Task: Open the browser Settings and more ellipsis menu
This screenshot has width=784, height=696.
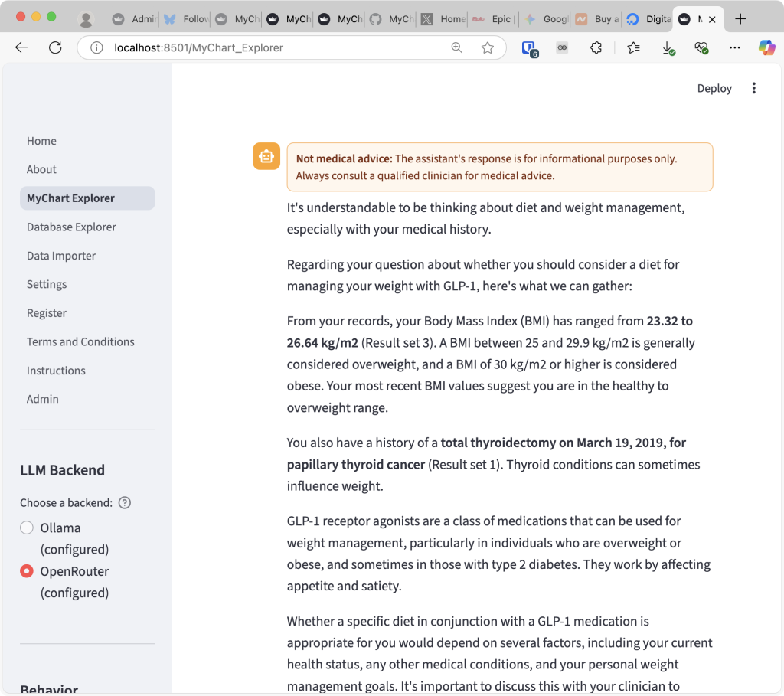Action: point(735,47)
